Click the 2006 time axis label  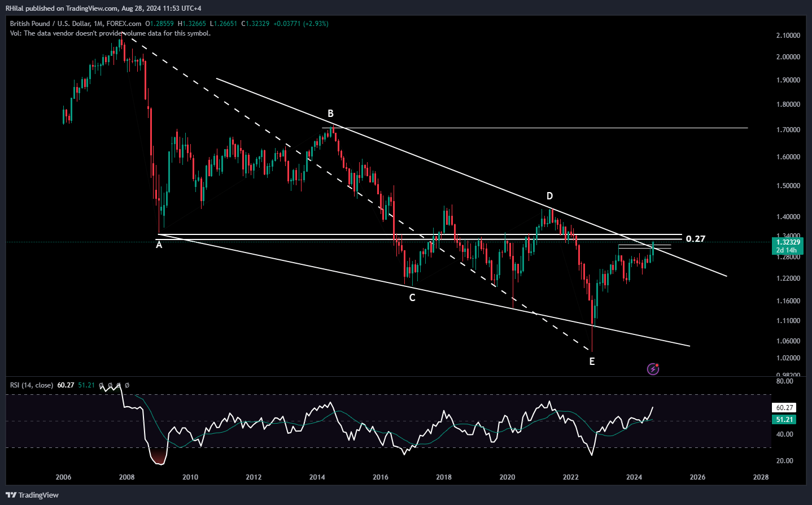pyautogui.click(x=63, y=477)
